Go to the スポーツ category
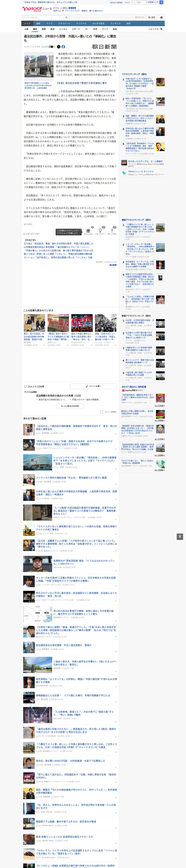 point(76,29)
